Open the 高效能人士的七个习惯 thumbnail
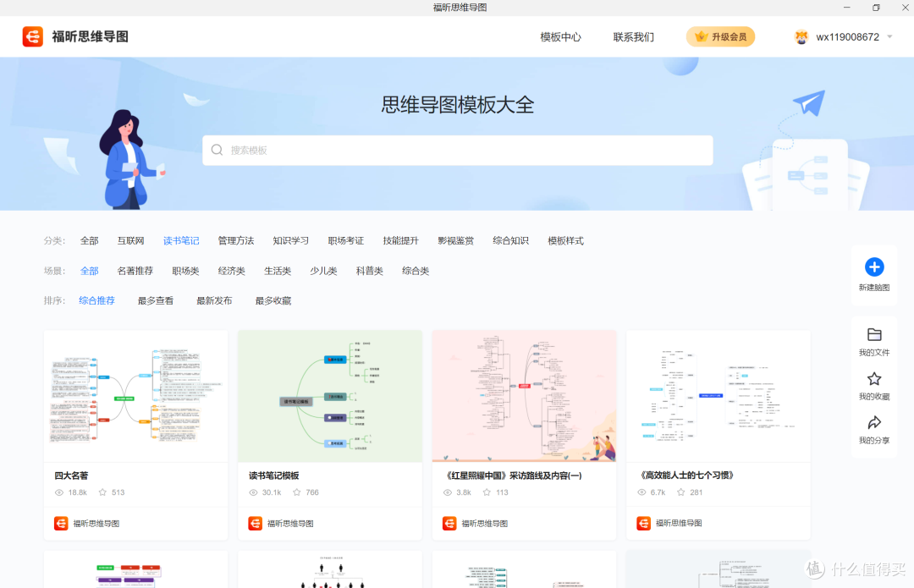Viewport: 914px width, 588px height. coord(719,396)
